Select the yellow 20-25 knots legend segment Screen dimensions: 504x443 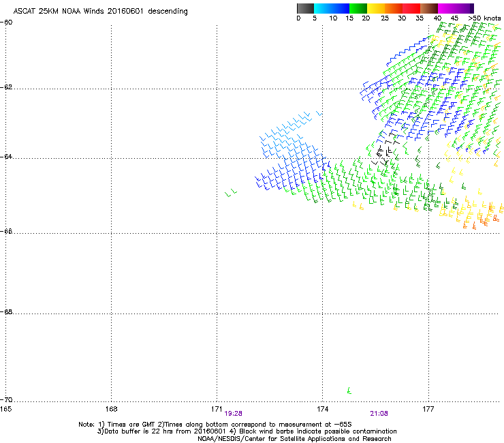click(x=376, y=8)
